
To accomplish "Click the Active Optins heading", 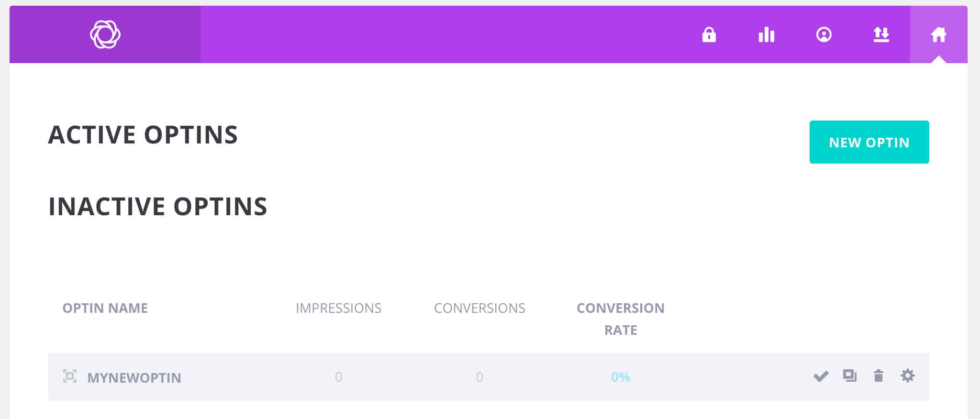I will [143, 135].
